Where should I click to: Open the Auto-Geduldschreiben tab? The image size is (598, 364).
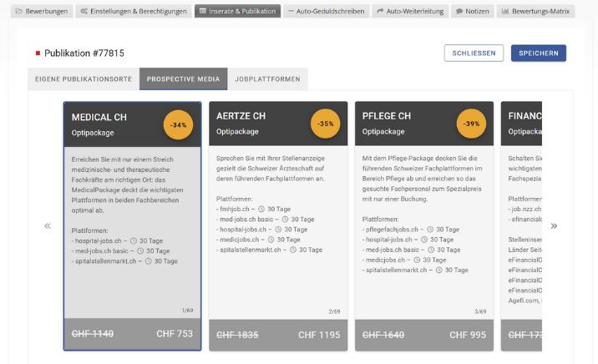[326, 11]
